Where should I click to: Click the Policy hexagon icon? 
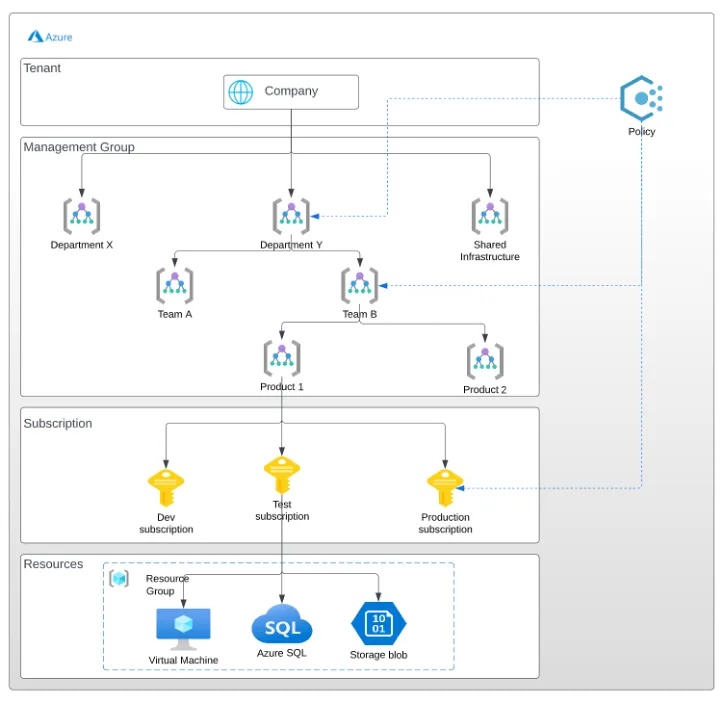click(x=641, y=98)
